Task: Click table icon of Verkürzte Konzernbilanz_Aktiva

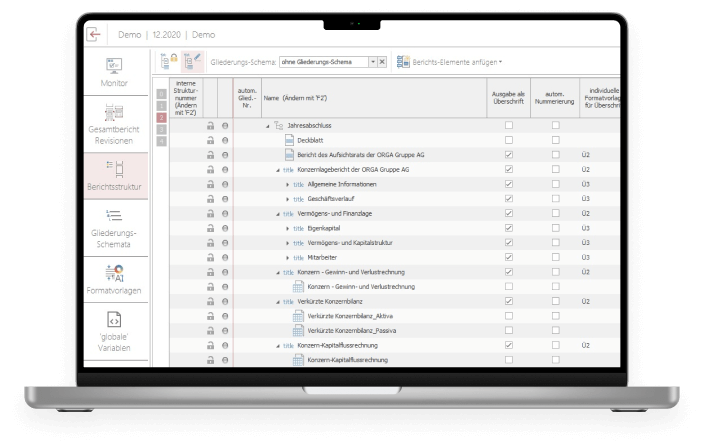Action: pyautogui.click(x=298, y=316)
